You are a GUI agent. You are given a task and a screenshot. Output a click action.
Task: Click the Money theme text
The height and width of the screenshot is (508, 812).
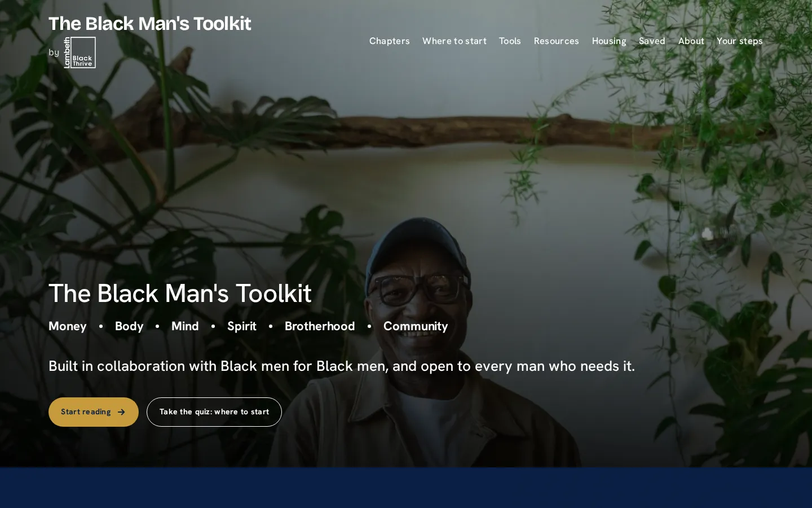pos(68,326)
